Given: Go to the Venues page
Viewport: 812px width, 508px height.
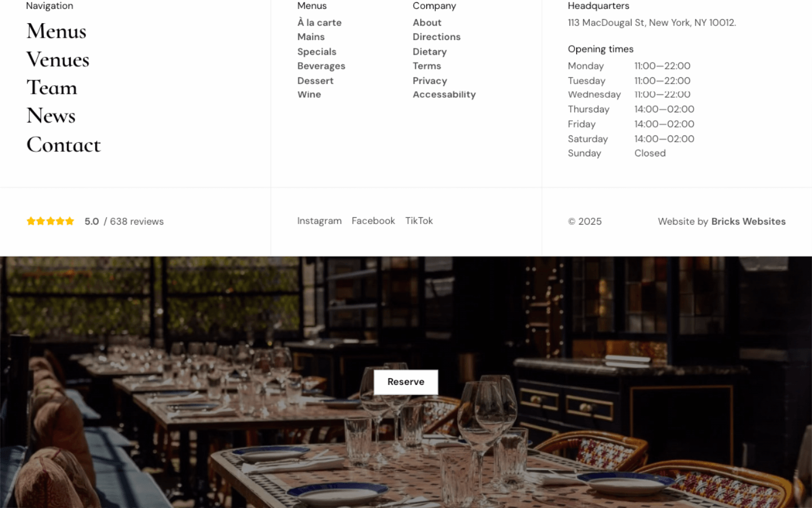Looking at the screenshot, I should point(58,60).
